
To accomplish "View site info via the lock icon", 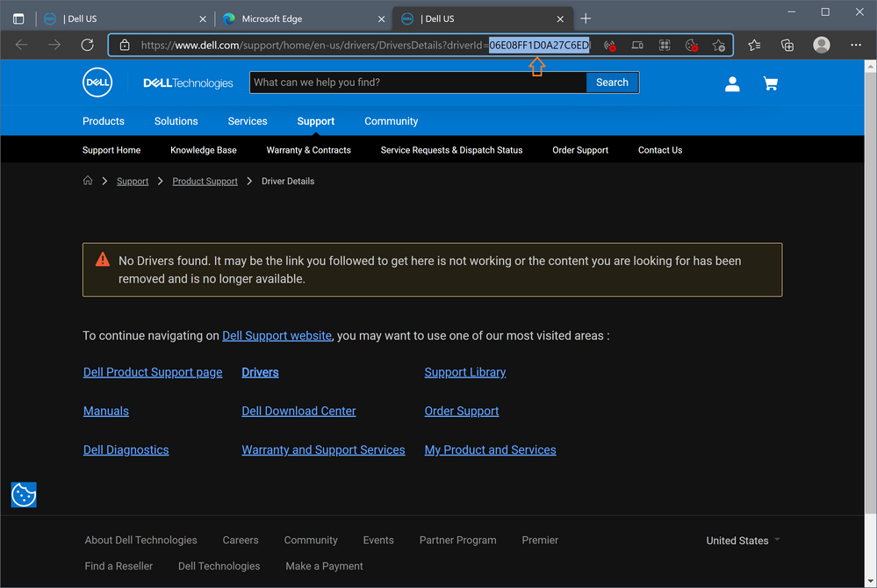I will [x=125, y=45].
